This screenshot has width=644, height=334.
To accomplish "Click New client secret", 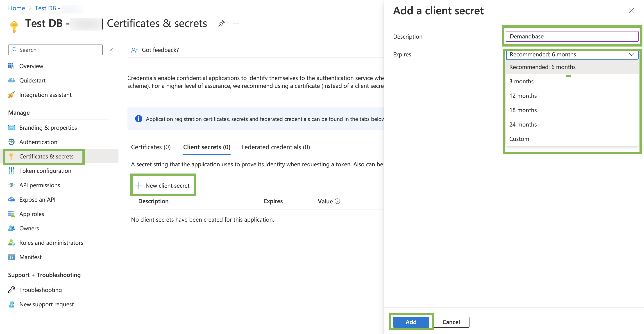I will pos(163,185).
